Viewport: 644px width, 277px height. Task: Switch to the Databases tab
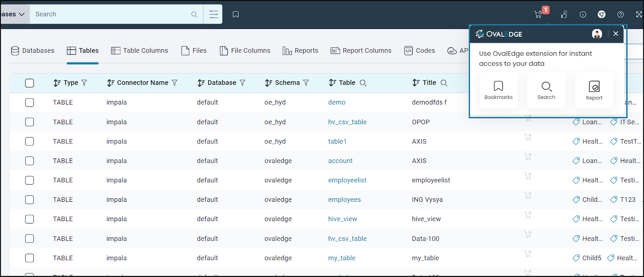click(x=33, y=51)
